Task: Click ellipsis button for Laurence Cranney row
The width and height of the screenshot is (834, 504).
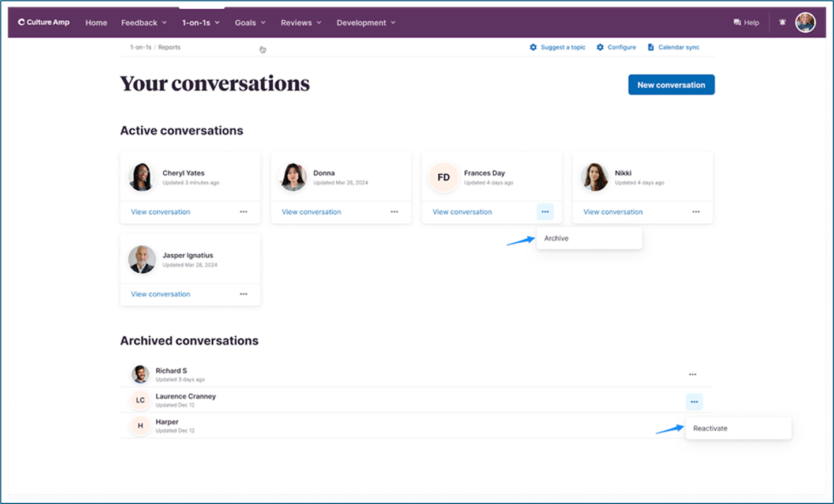Action: pyautogui.click(x=694, y=402)
